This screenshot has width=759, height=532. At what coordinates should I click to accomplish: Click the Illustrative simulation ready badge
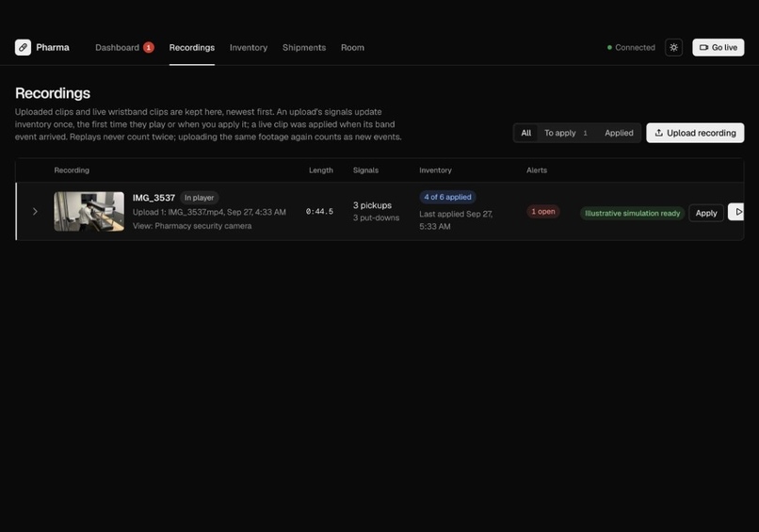(632, 213)
